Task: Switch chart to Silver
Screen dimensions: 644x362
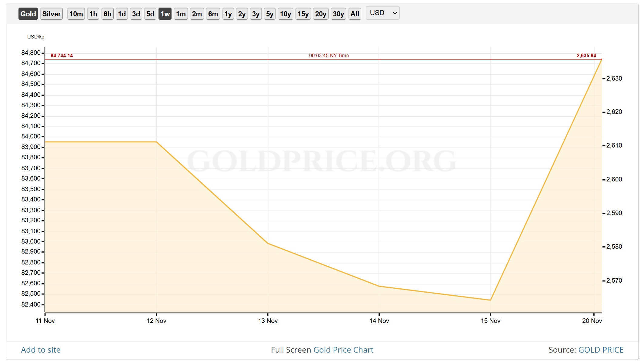Action: click(52, 14)
